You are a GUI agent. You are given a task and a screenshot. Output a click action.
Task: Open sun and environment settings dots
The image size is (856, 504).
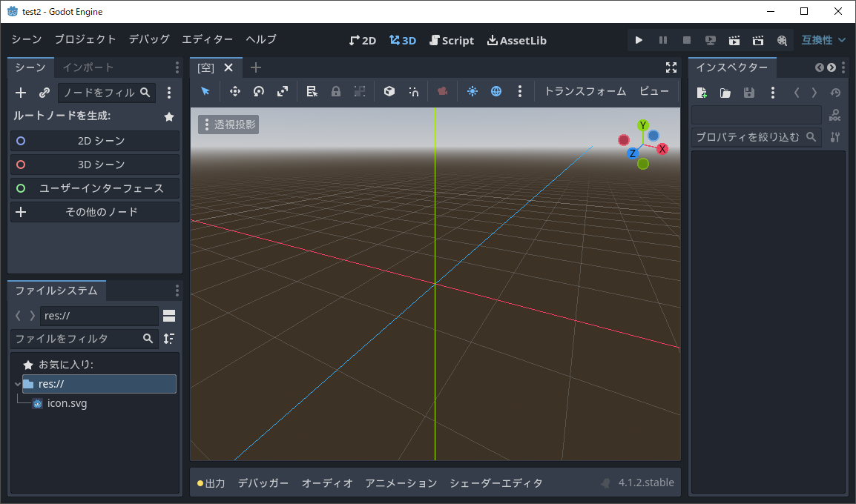[520, 91]
